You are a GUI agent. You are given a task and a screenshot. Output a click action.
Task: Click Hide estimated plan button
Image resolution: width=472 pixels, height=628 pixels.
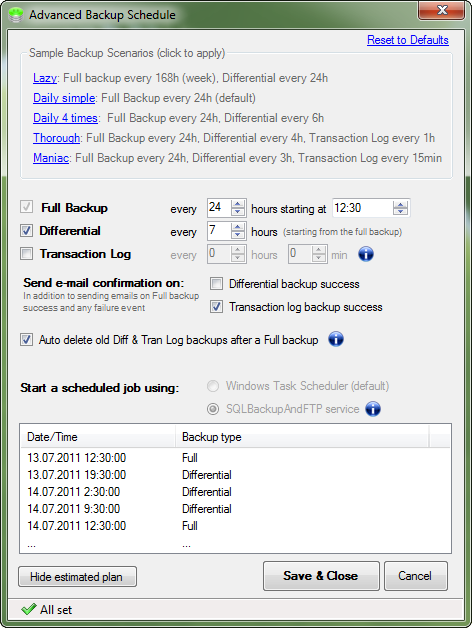pyautogui.click(x=77, y=577)
